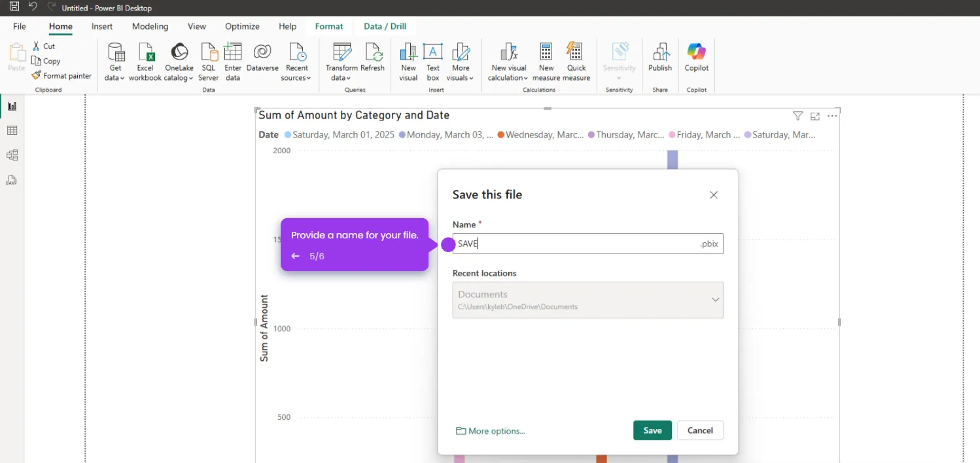Click the visual's filter icon

click(797, 116)
